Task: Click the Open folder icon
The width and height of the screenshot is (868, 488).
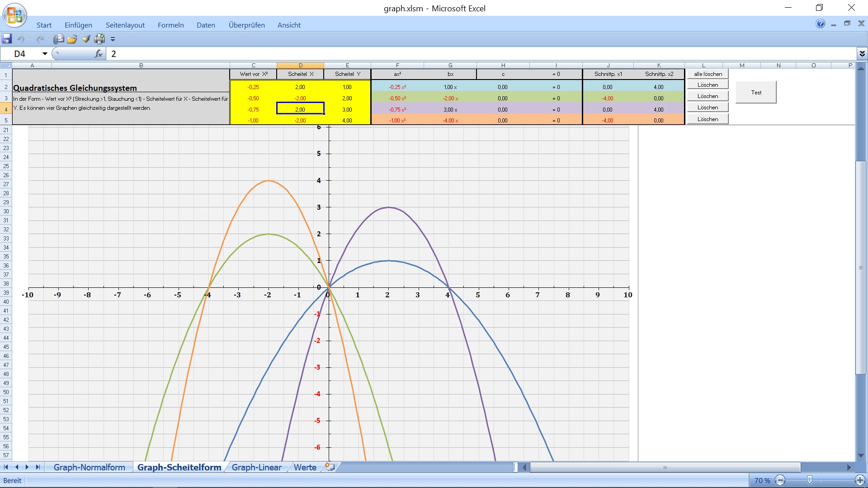Action: coord(72,39)
